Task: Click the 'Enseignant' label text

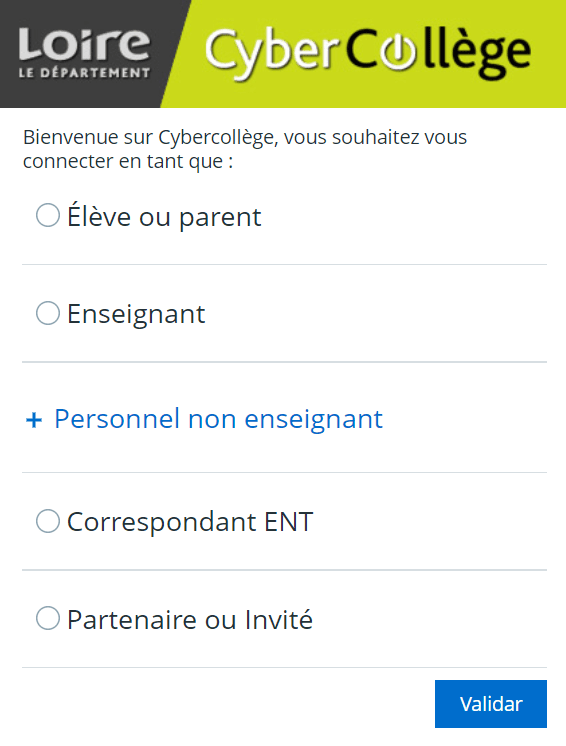Action: (x=136, y=315)
